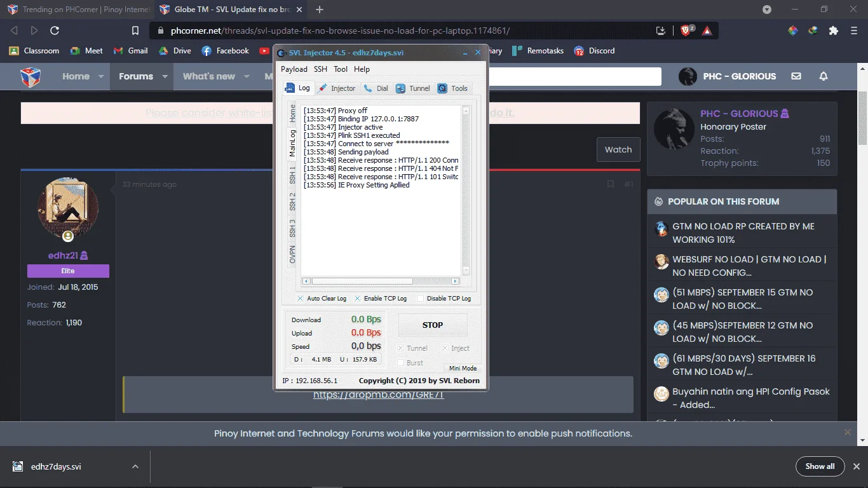Open the Tools tab in SVL Injector
The width and height of the screenshot is (868, 488).
click(x=453, y=88)
